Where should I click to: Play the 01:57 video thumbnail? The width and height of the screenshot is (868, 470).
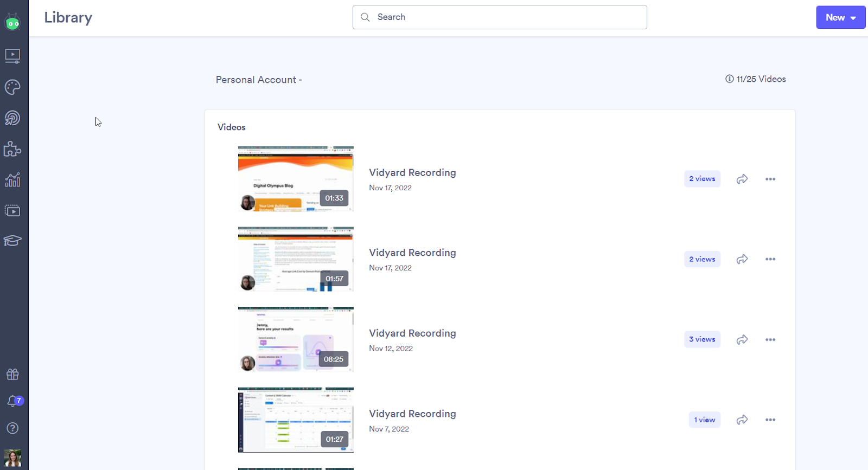(296, 259)
